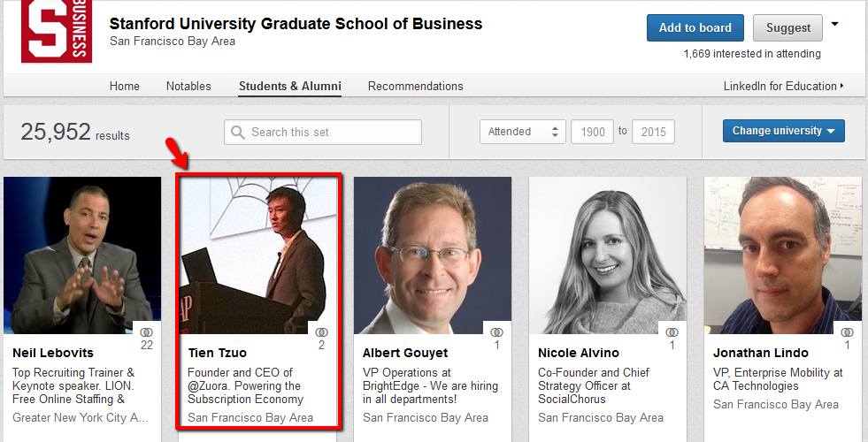This screenshot has width=868, height=442.
Task: Click the Stanford Business school logo
Action: coord(57,31)
